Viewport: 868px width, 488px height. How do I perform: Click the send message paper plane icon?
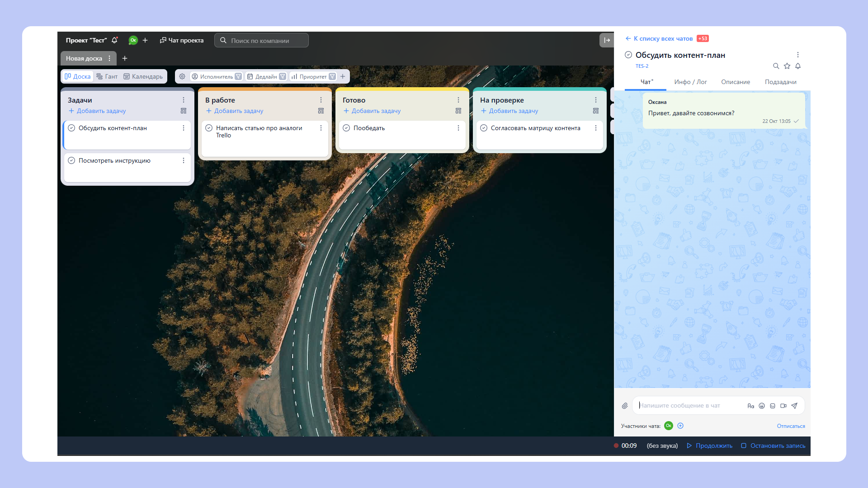[x=794, y=406]
